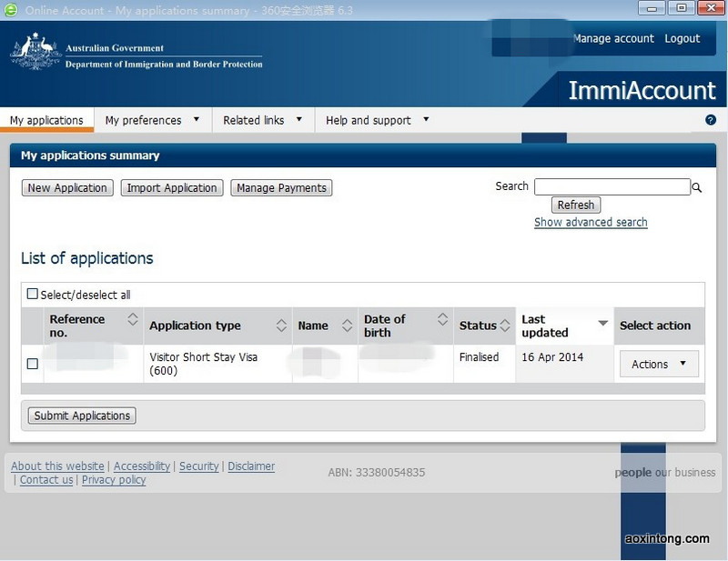728x561 pixels.
Task: Sort by Application type column arrows
Action: pos(281,326)
